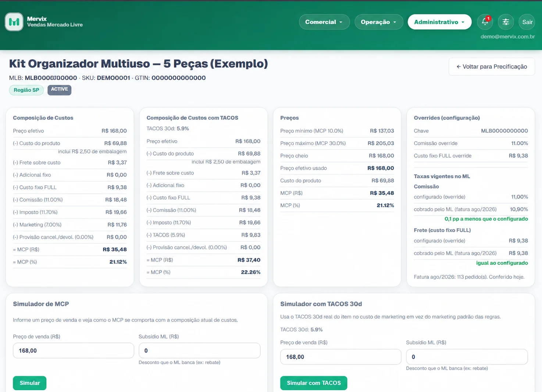
Task: Select the SKU value DEMO0001
Action: tap(113, 78)
